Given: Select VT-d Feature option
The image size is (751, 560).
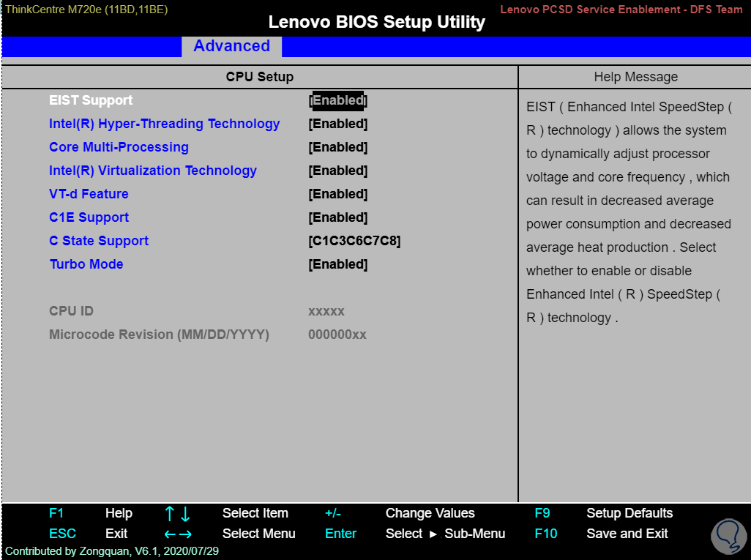Looking at the screenshot, I should [89, 194].
